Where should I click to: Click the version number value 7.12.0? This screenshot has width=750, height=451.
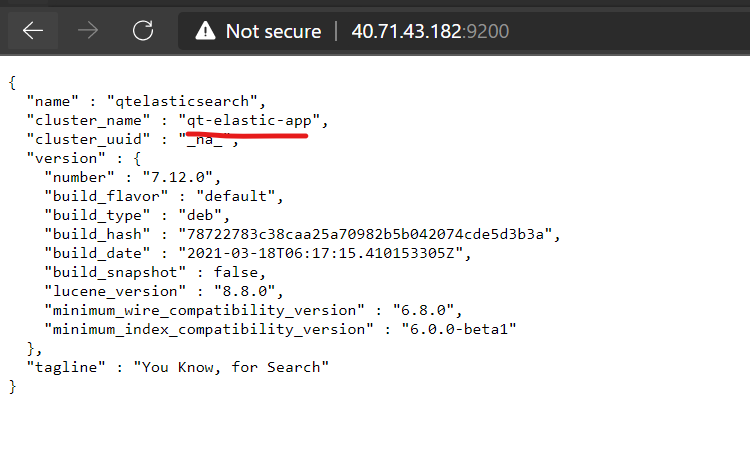coord(177,177)
